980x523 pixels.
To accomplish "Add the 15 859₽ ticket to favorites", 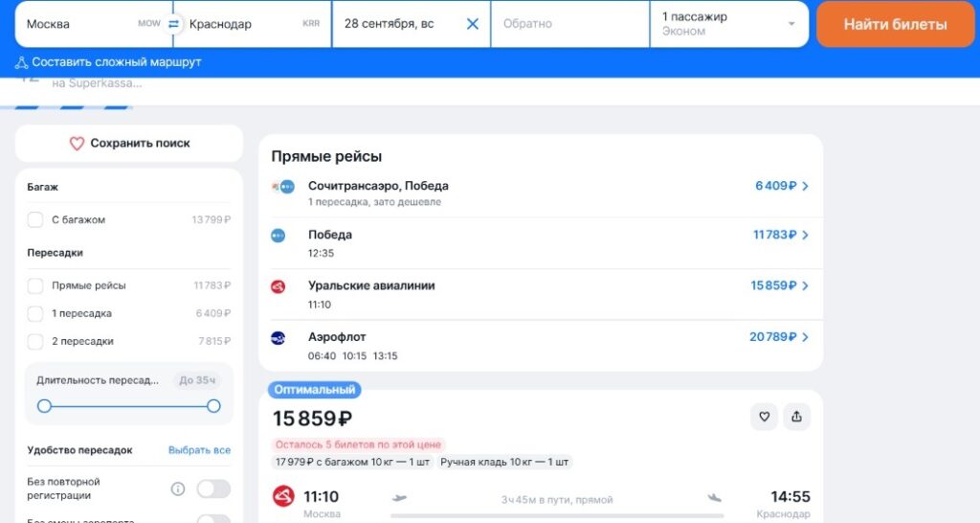I will coord(764,417).
